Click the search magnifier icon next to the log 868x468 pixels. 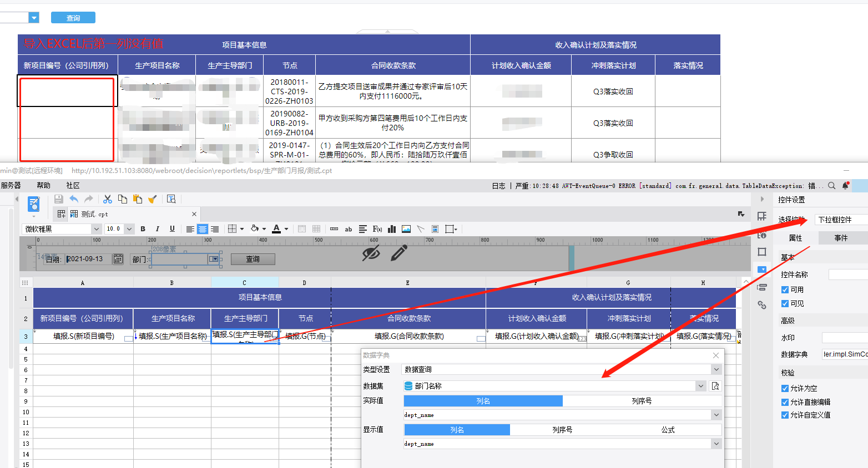click(831, 186)
